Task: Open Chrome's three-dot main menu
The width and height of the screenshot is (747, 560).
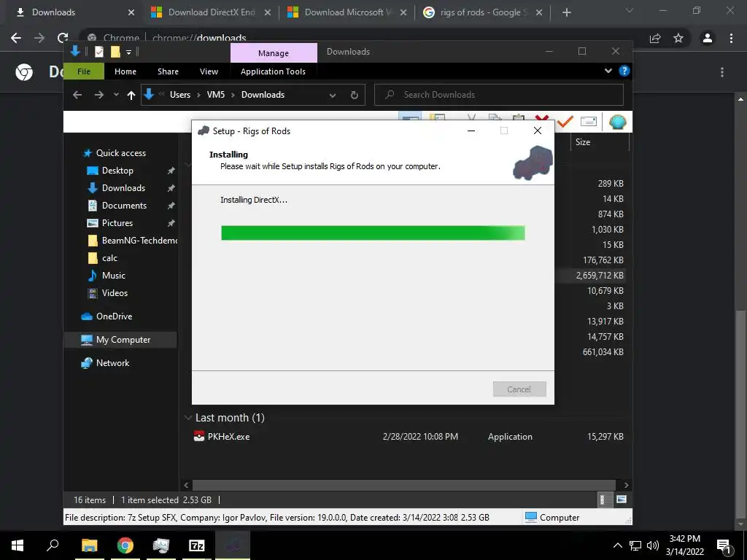Action: 731,38
